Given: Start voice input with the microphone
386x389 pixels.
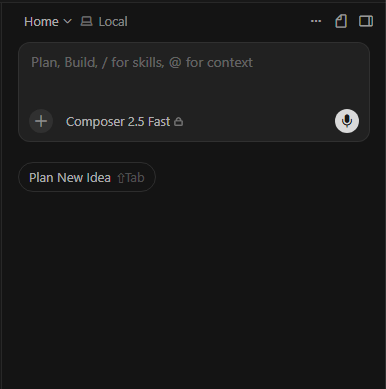Looking at the screenshot, I should (x=347, y=121).
